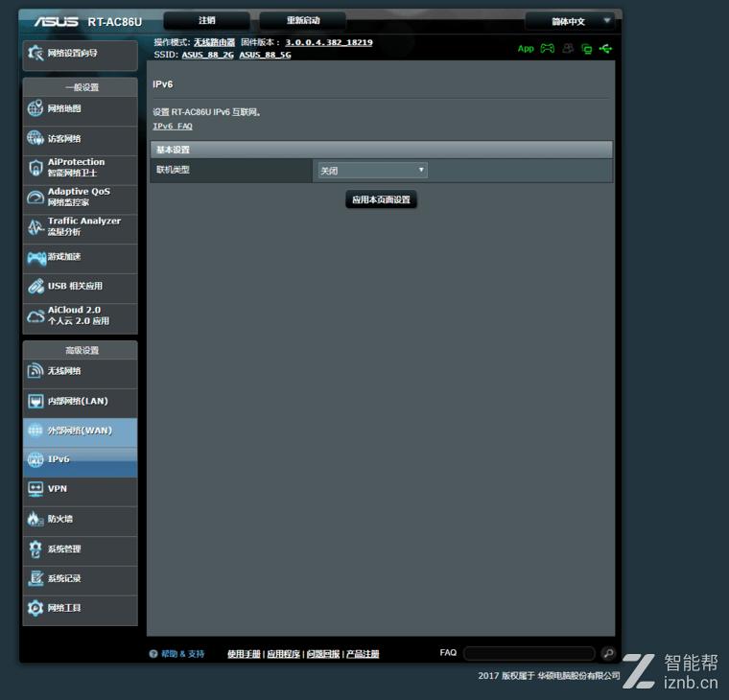Focus the FAQ search input field

pyautogui.click(x=529, y=653)
